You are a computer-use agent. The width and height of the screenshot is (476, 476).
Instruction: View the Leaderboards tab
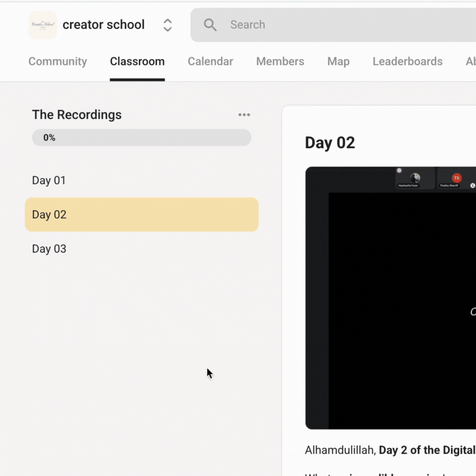(x=407, y=61)
